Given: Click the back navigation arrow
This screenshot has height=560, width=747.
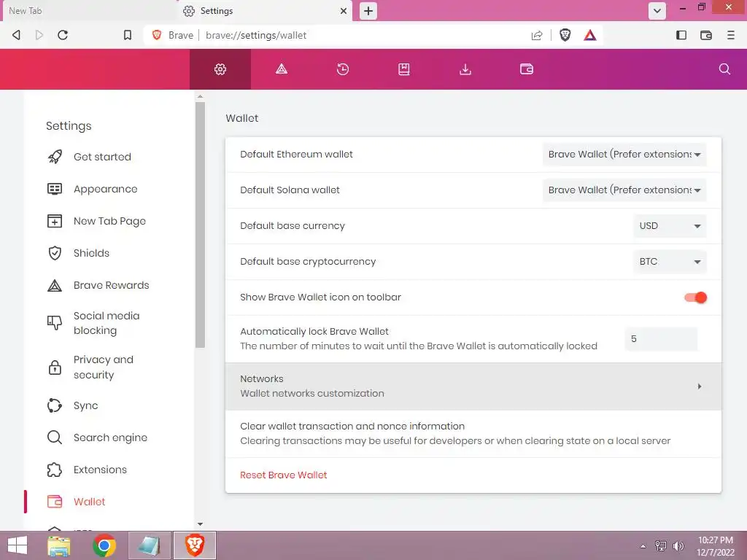Looking at the screenshot, I should click(x=16, y=35).
